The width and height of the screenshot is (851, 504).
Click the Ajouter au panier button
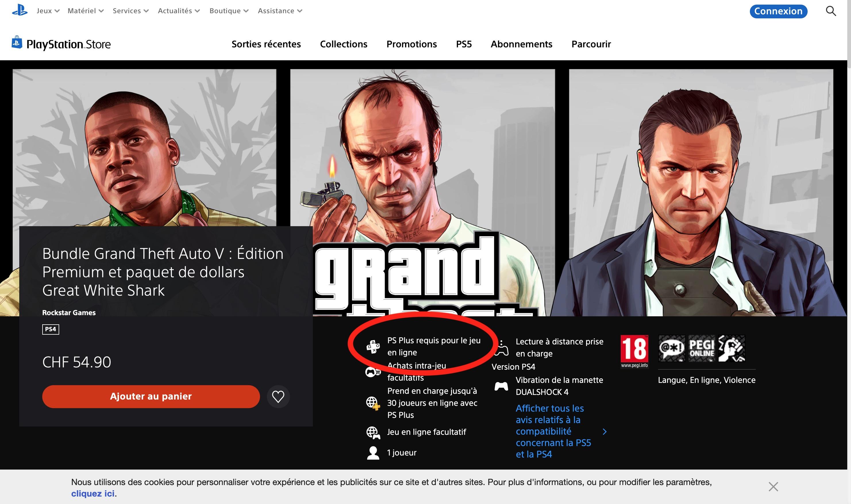[x=151, y=396]
